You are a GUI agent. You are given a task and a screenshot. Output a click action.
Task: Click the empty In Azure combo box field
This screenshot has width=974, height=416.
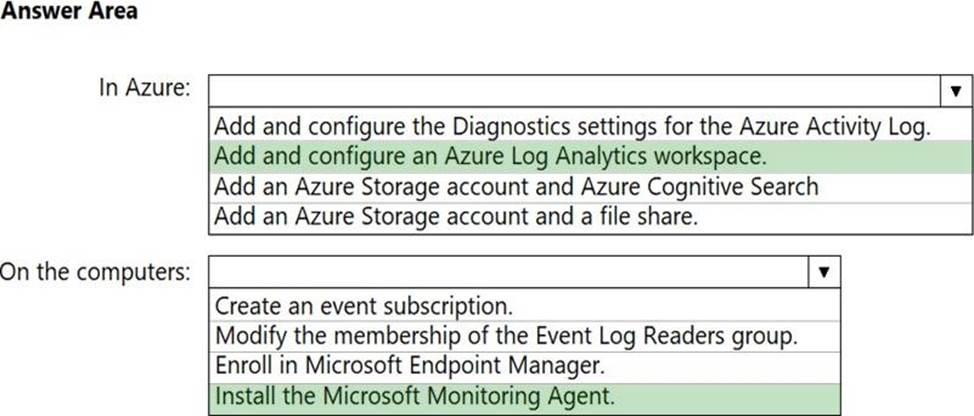tap(576, 92)
